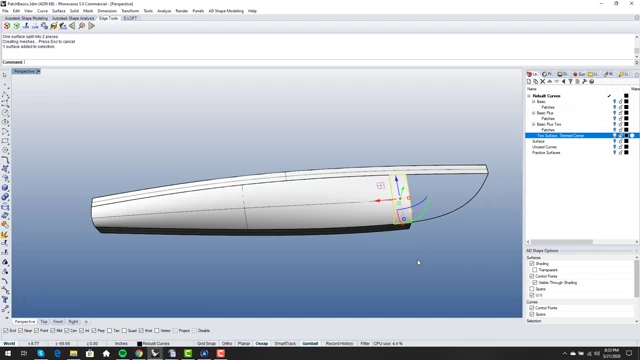Click the right-pointing triangle in Edge Tools toolbar
Viewport: 640px width, 360px height.
(91, 26)
